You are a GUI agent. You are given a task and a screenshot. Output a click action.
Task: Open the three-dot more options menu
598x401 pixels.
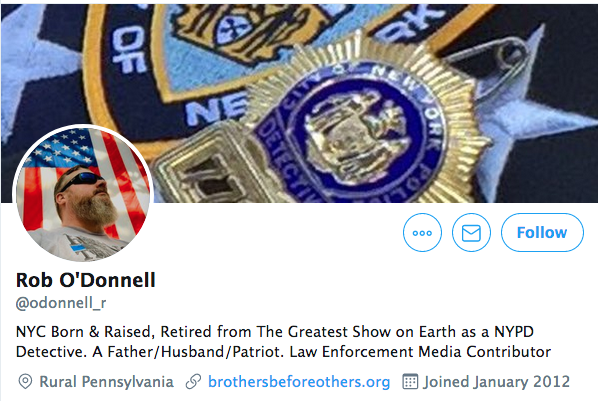(x=422, y=232)
